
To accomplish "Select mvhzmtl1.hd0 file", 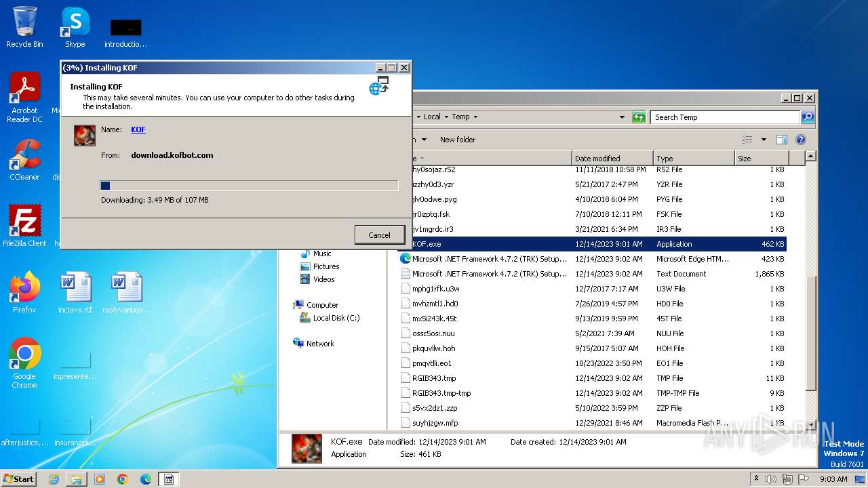I will (593, 304).
